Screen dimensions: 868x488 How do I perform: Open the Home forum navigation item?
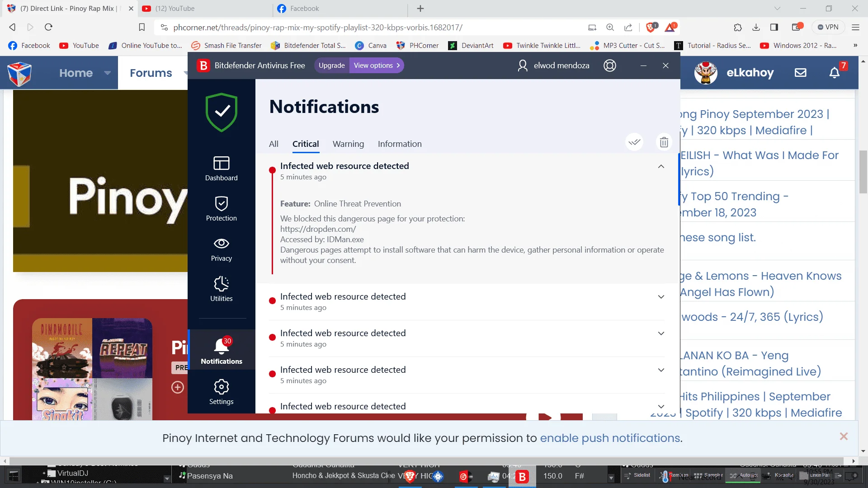(75, 73)
